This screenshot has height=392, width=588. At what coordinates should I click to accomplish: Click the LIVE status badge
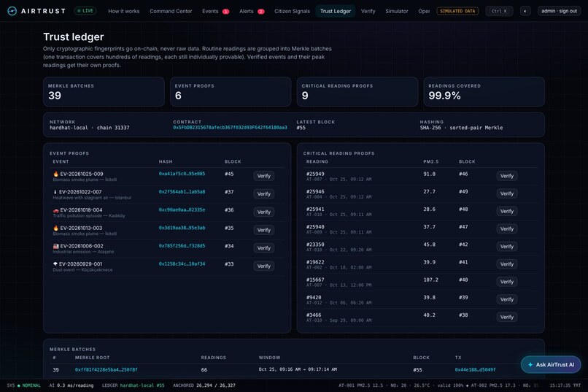click(x=85, y=11)
